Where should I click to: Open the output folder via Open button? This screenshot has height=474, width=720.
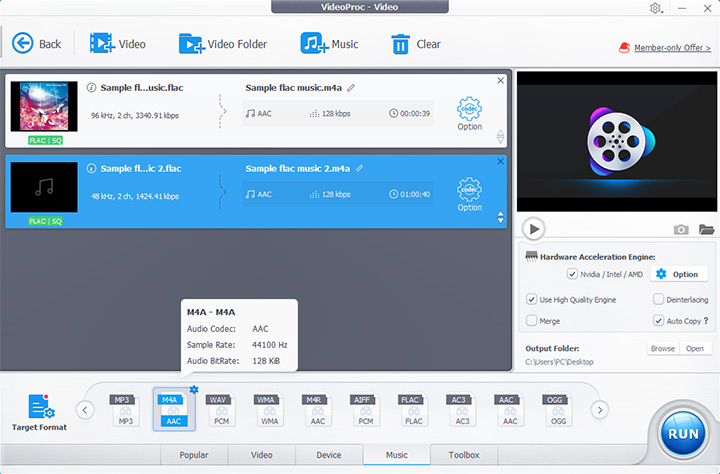pos(695,349)
